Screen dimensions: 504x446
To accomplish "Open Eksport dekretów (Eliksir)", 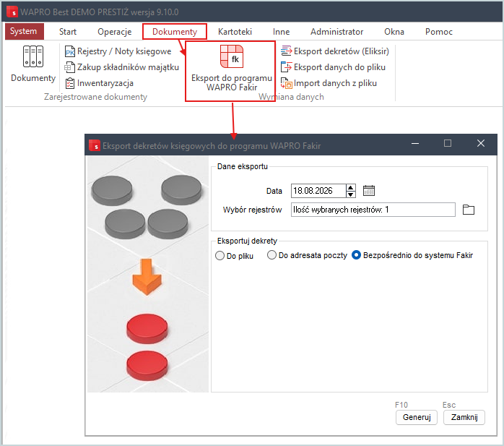I will click(x=334, y=51).
